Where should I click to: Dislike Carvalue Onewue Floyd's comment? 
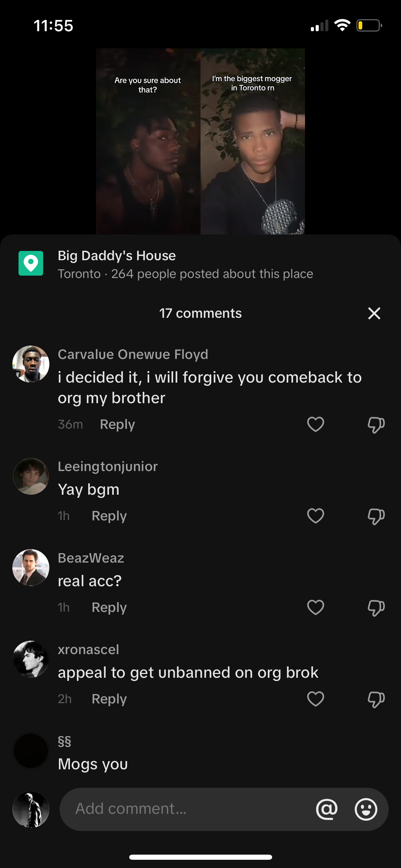(376, 425)
